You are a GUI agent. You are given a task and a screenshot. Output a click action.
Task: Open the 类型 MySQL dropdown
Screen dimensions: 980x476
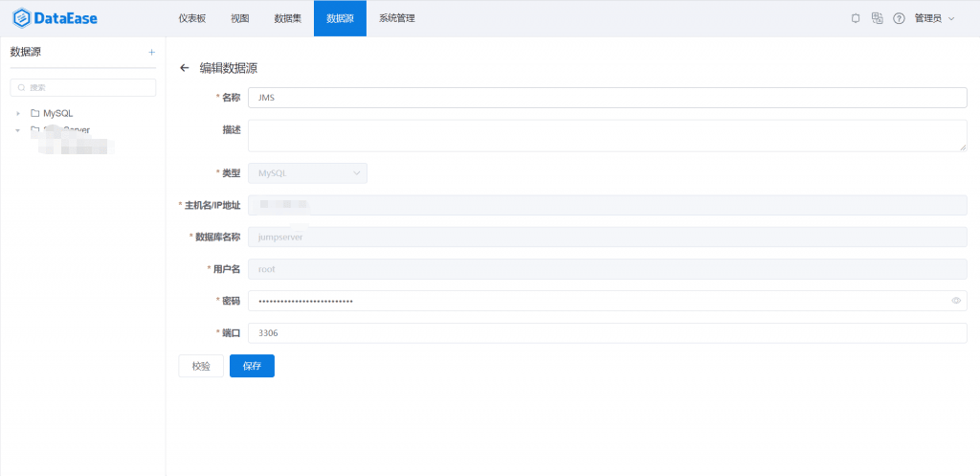pos(307,173)
